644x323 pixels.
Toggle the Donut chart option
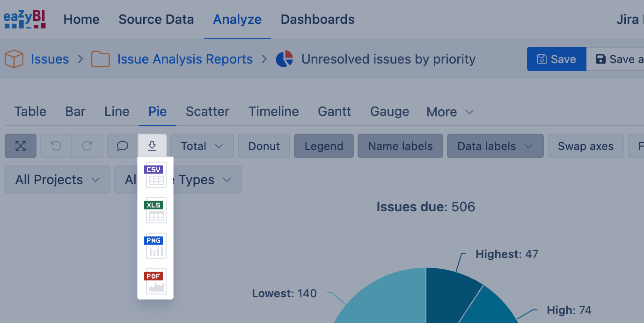tap(264, 146)
